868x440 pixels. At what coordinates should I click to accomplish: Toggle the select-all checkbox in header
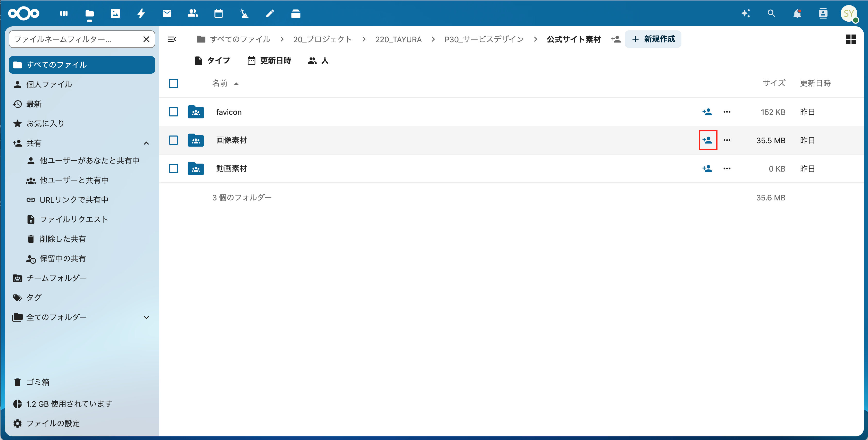(173, 83)
